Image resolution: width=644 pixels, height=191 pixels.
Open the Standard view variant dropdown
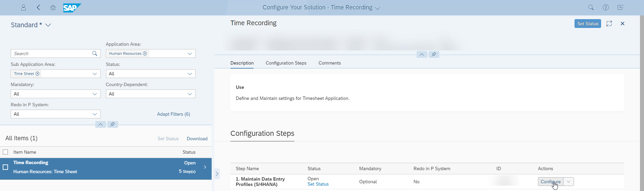tap(48, 25)
